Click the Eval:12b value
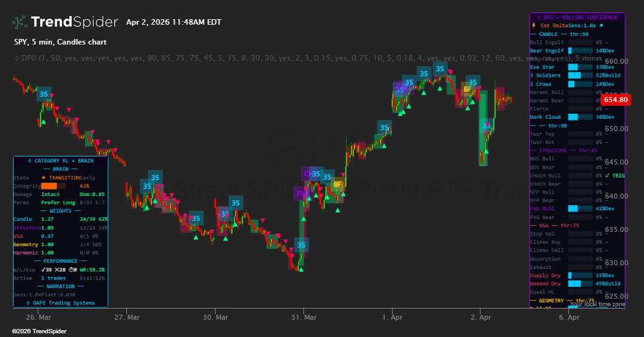 tap(92, 278)
